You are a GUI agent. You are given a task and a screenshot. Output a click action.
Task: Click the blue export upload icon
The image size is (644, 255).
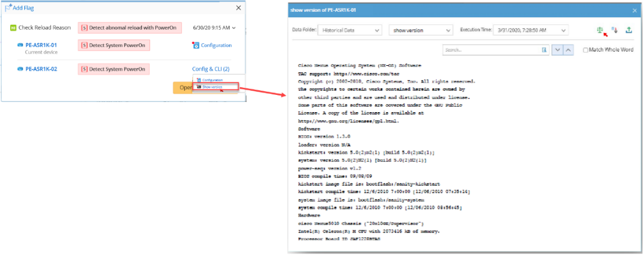coord(629,30)
